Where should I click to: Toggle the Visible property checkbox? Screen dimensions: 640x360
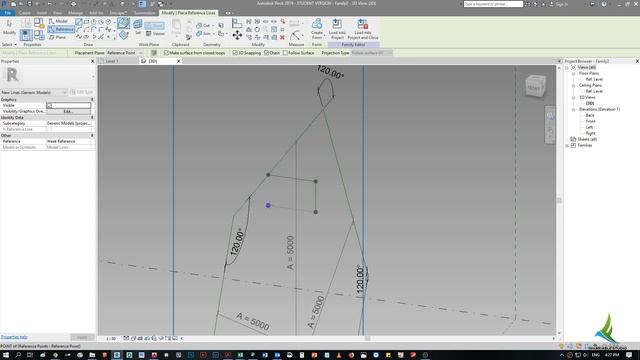coord(49,105)
